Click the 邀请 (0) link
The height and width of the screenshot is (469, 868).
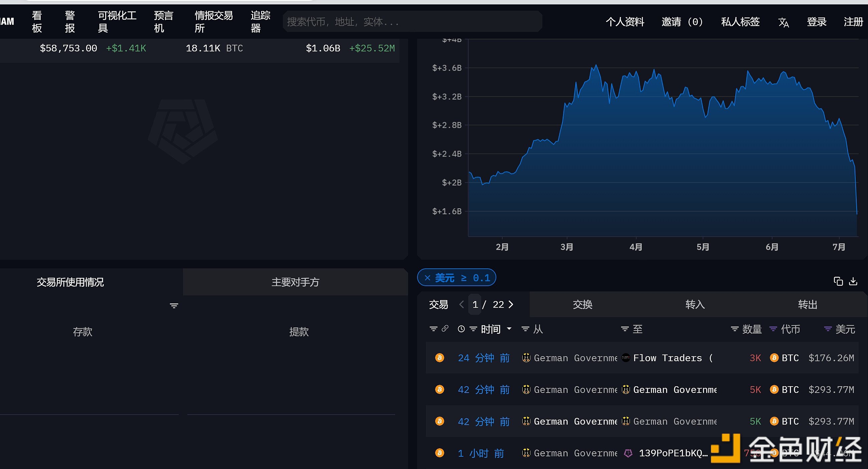coord(682,22)
